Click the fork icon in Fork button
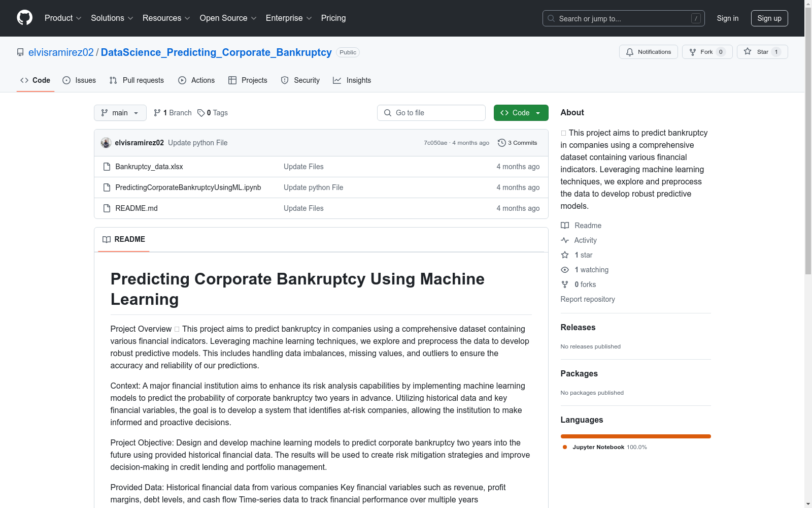Screen dimensions: 812x508 pyautogui.click(x=693, y=52)
